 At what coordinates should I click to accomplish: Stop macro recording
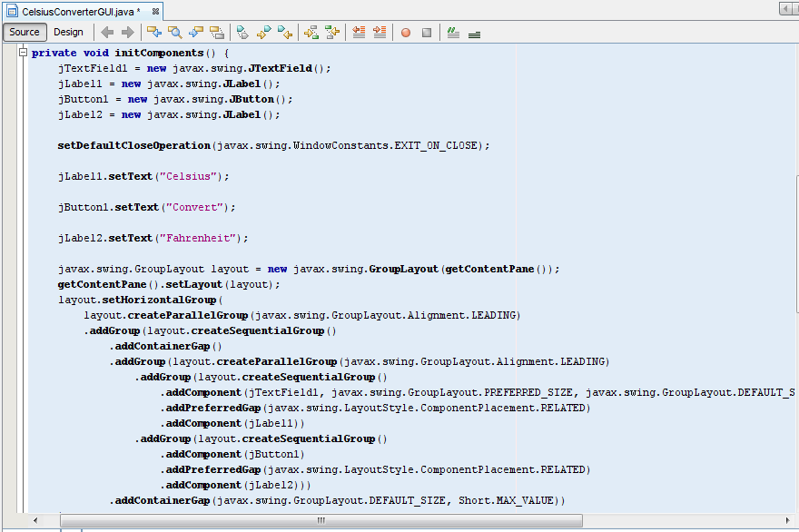(429, 33)
